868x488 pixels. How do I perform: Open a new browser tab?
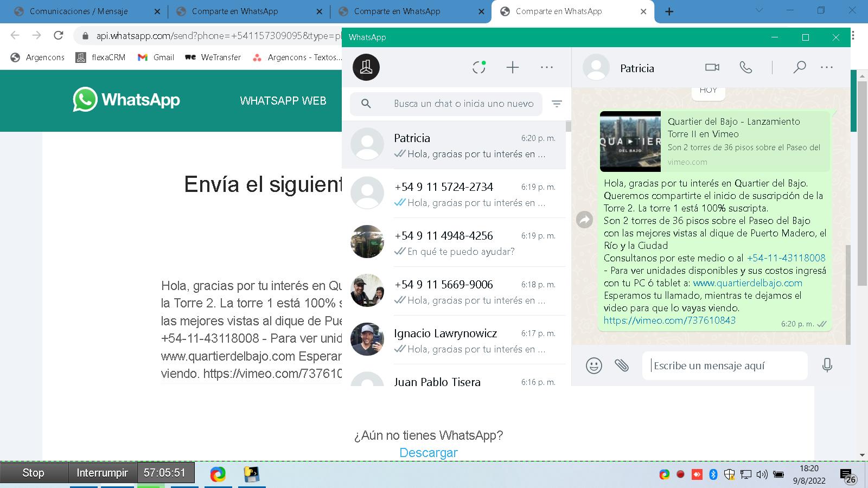[x=669, y=11]
